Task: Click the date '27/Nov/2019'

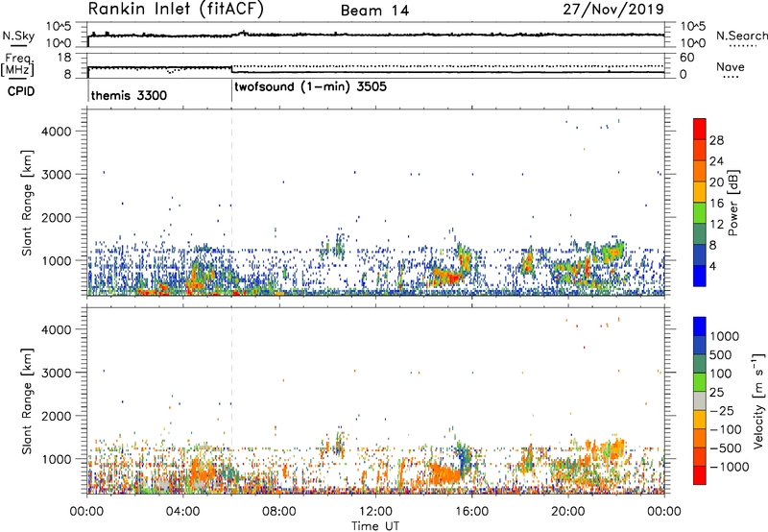Action: [613, 9]
